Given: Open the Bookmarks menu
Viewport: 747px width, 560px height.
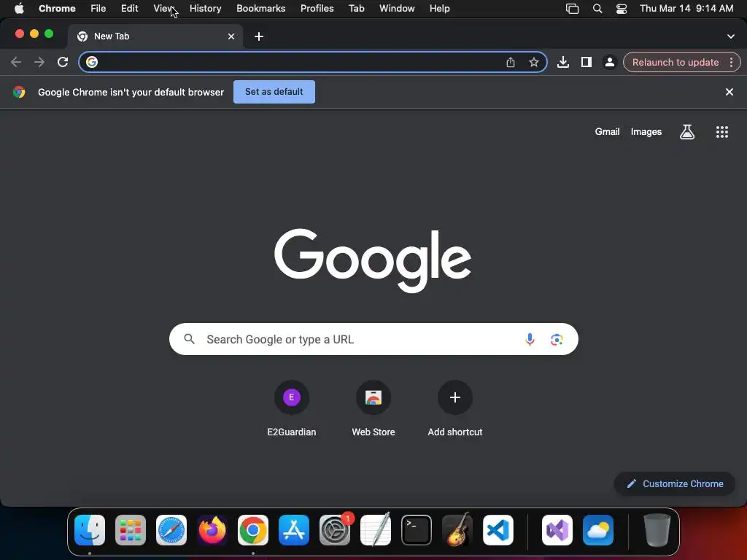Looking at the screenshot, I should pyautogui.click(x=260, y=9).
